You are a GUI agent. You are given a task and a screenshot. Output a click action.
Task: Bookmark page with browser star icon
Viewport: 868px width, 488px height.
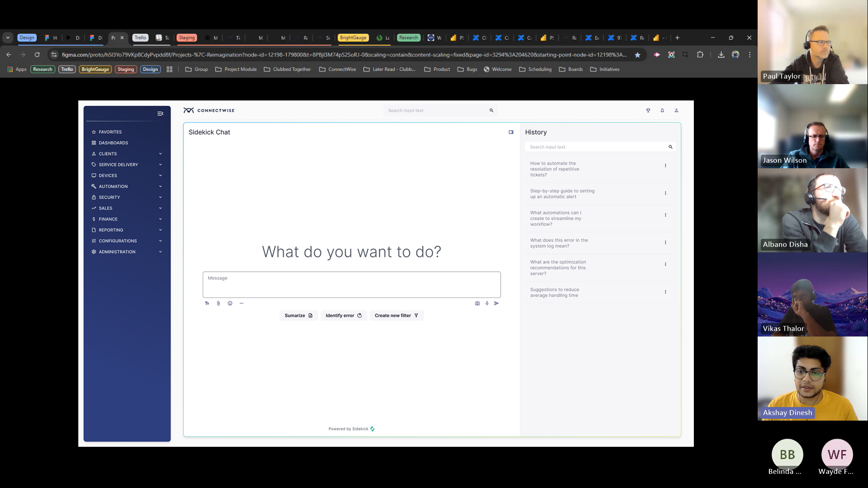637,55
